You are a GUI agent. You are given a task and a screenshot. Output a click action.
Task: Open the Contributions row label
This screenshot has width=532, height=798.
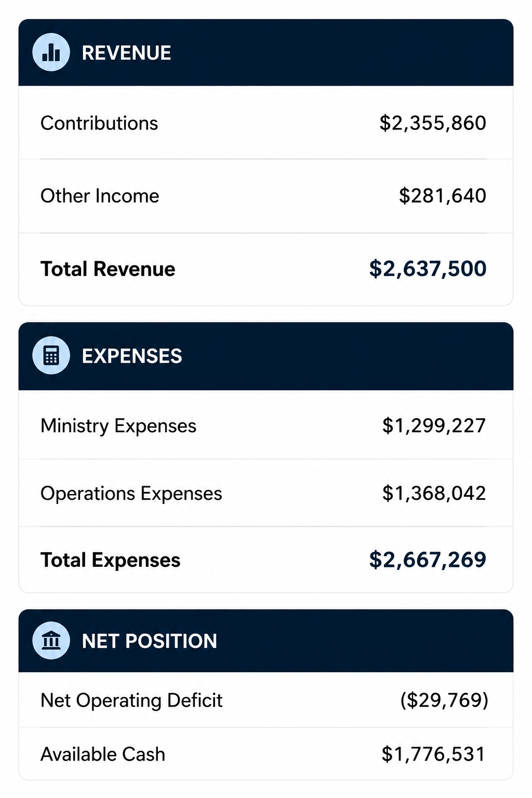[99, 124]
